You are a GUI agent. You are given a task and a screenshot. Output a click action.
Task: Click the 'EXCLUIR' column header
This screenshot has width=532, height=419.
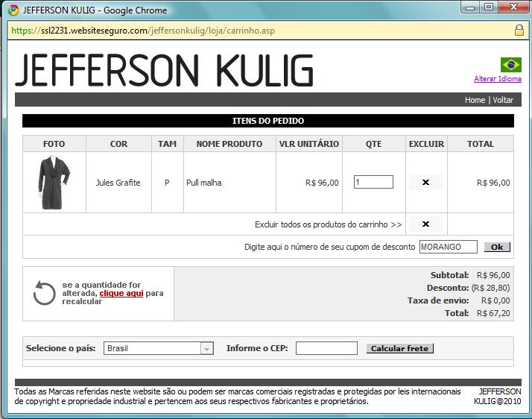[x=426, y=144]
